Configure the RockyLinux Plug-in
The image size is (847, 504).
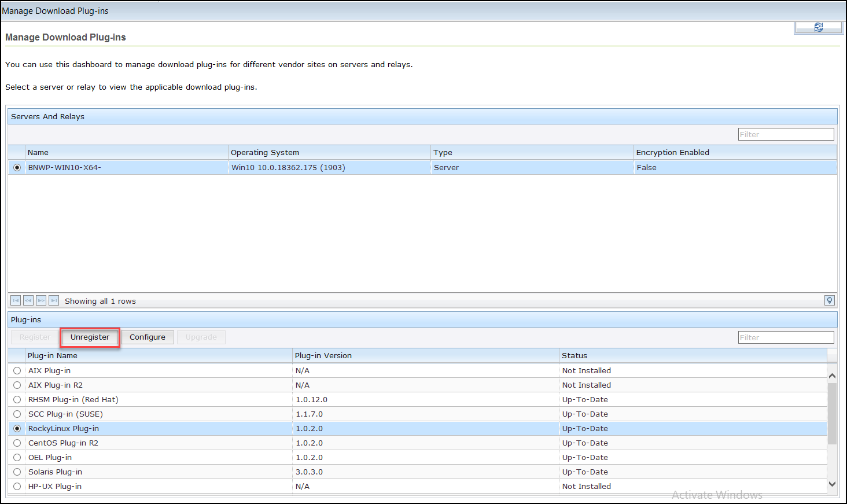(x=147, y=337)
